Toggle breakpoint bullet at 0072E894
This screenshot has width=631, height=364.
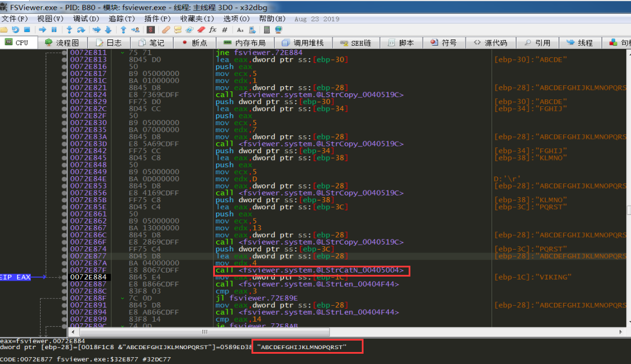[x=65, y=312]
